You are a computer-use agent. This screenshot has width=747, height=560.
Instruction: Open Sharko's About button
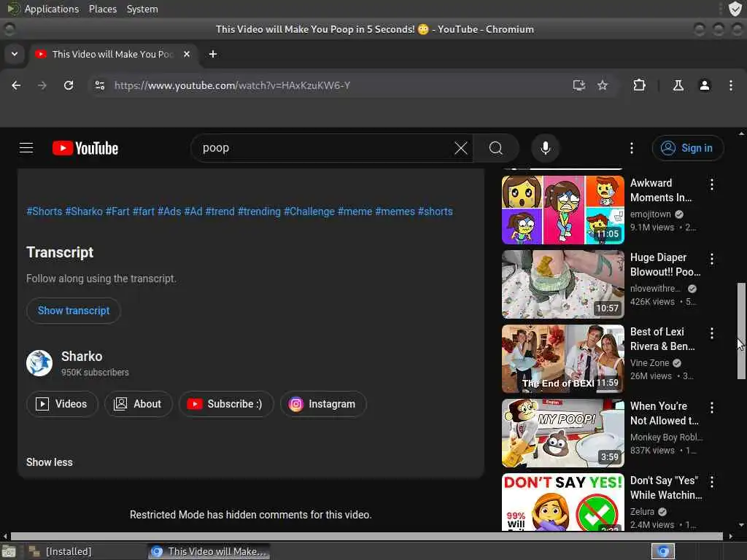coord(138,404)
